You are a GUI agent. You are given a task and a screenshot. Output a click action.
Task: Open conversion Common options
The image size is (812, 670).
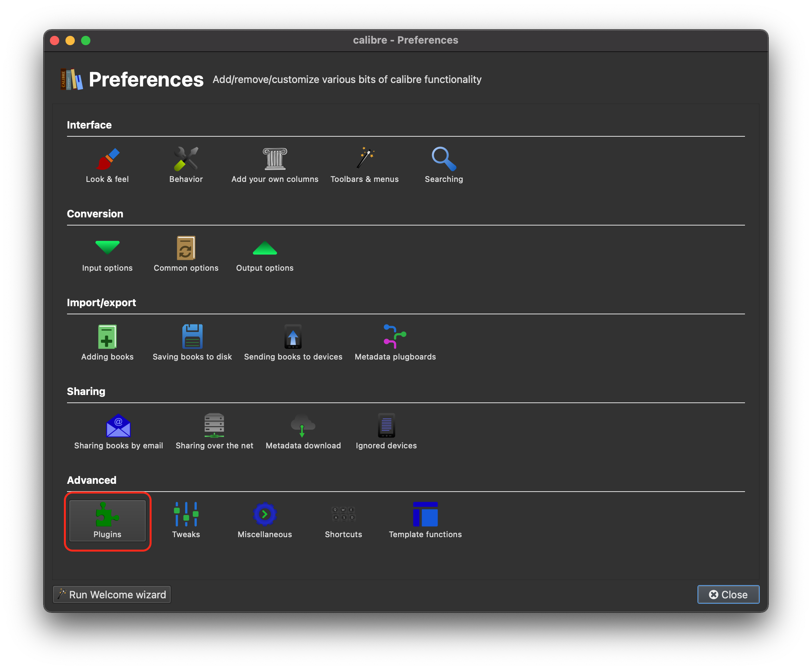186,253
